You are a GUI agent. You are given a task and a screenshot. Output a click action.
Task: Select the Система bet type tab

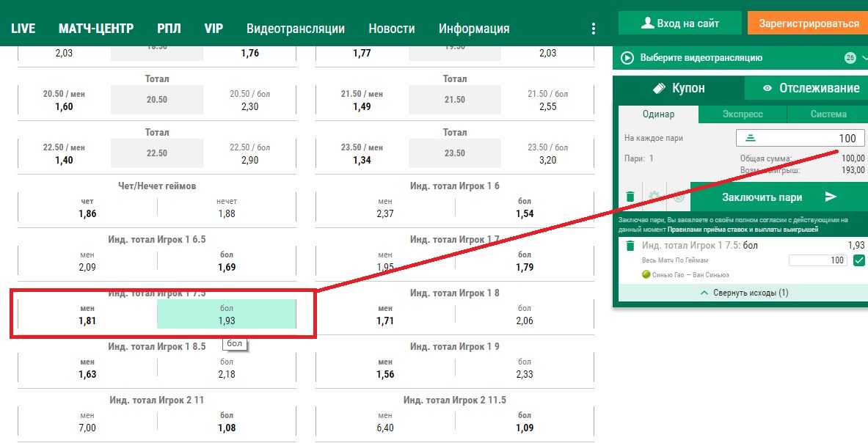point(828,114)
